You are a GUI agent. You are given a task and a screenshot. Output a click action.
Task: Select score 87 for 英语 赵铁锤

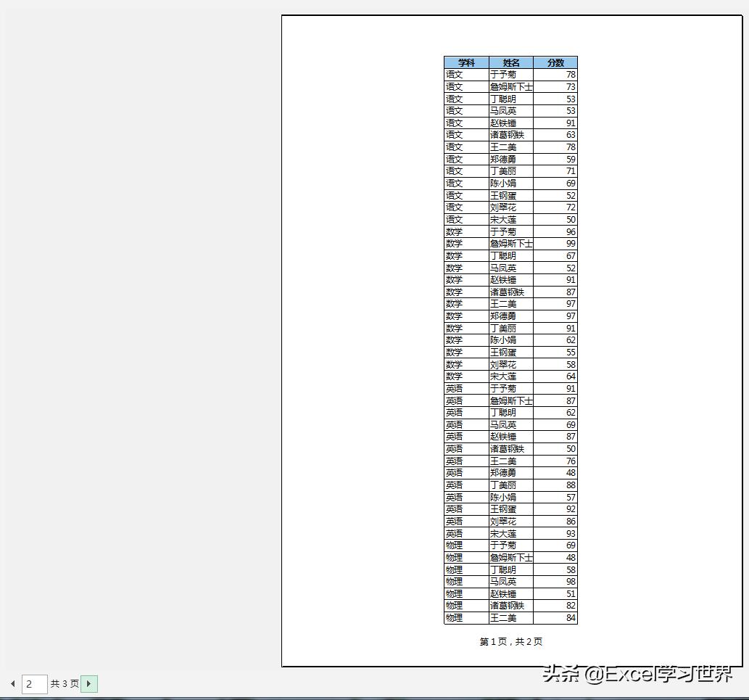click(555, 437)
